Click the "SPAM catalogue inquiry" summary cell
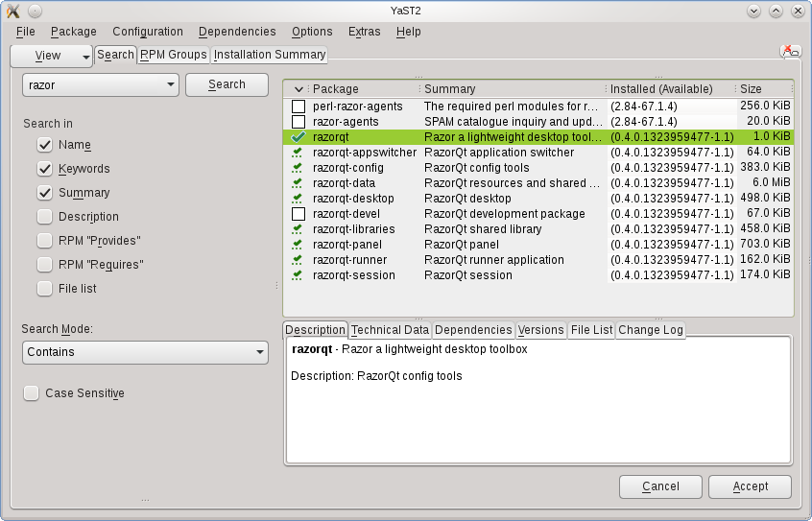This screenshot has height=521, width=812. 513,122
